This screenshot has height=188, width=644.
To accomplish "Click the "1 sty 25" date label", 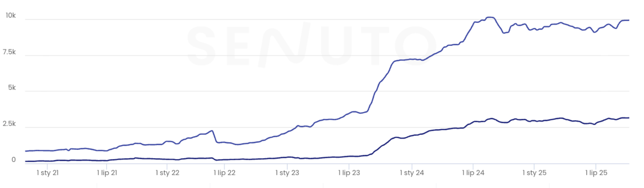I will click(x=534, y=173).
